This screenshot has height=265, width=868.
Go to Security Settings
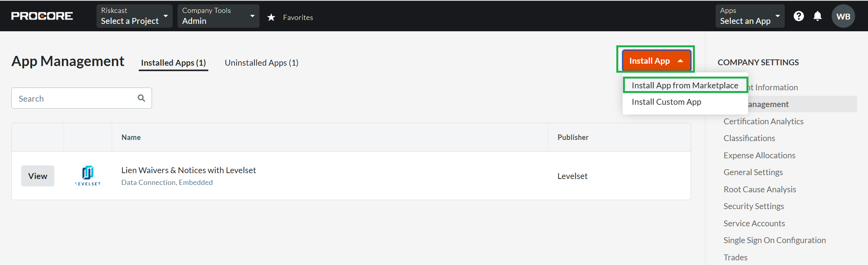tap(753, 206)
